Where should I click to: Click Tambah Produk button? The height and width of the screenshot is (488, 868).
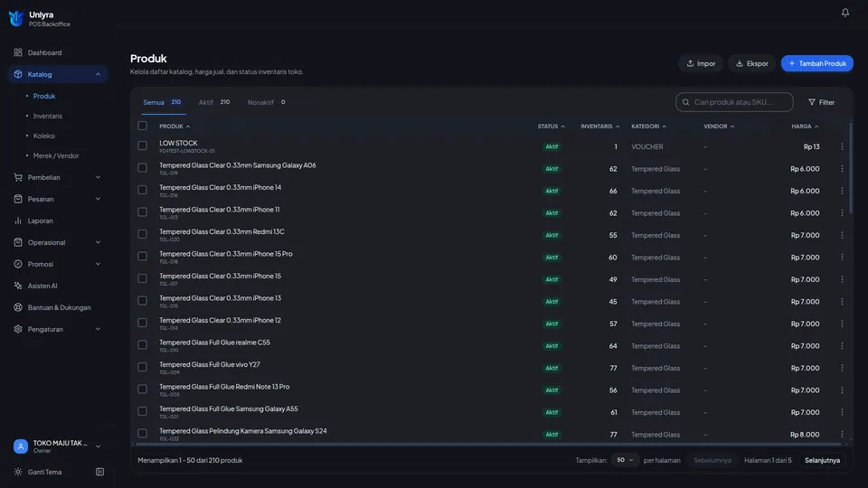pyautogui.click(x=817, y=63)
